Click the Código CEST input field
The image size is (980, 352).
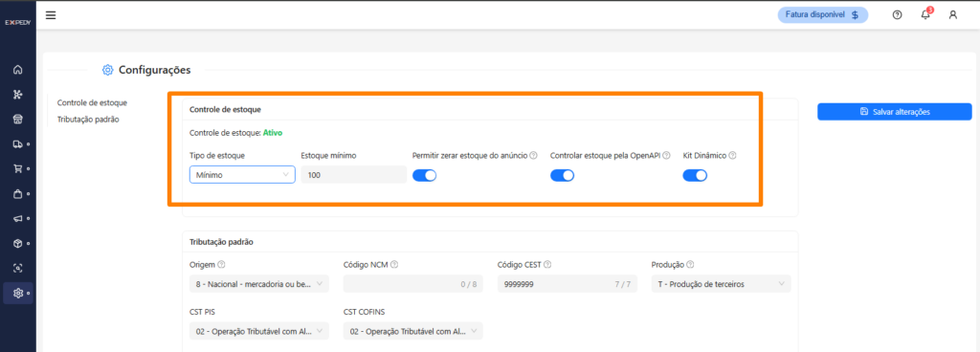(568, 284)
